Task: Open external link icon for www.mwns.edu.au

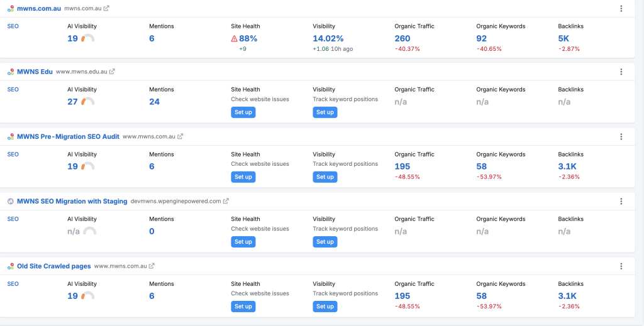Action: pos(113,72)
